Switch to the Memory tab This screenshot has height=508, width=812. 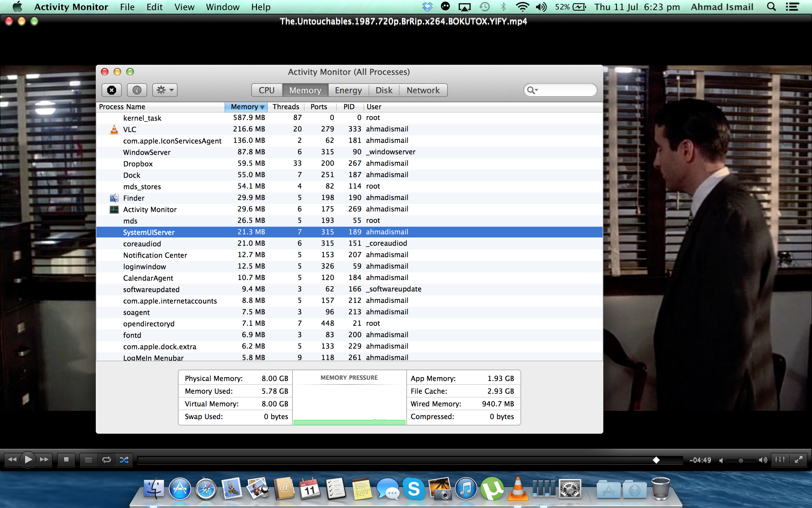(x=305, y=90)
